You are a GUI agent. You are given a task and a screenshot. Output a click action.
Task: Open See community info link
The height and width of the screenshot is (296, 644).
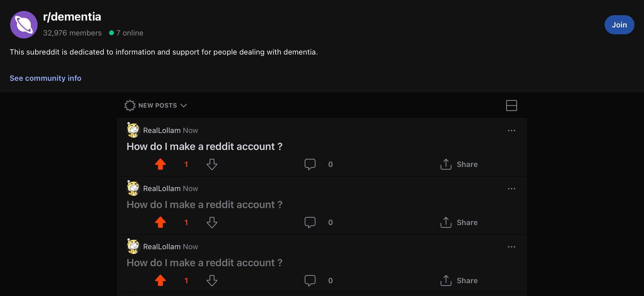click(45, 78)
